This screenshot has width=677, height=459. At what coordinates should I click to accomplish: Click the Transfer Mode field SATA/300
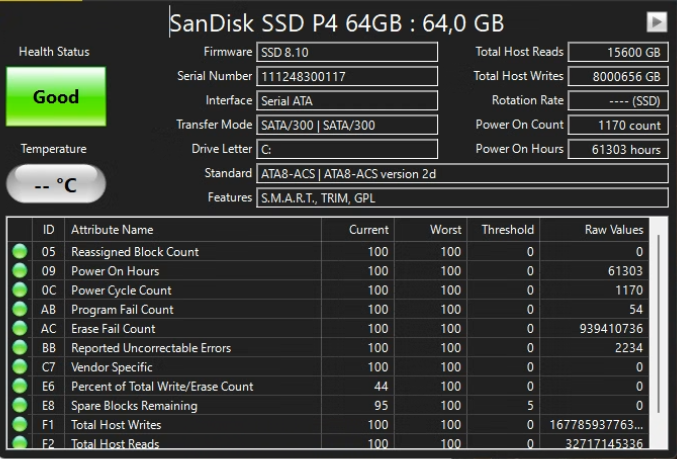point(347,125)
